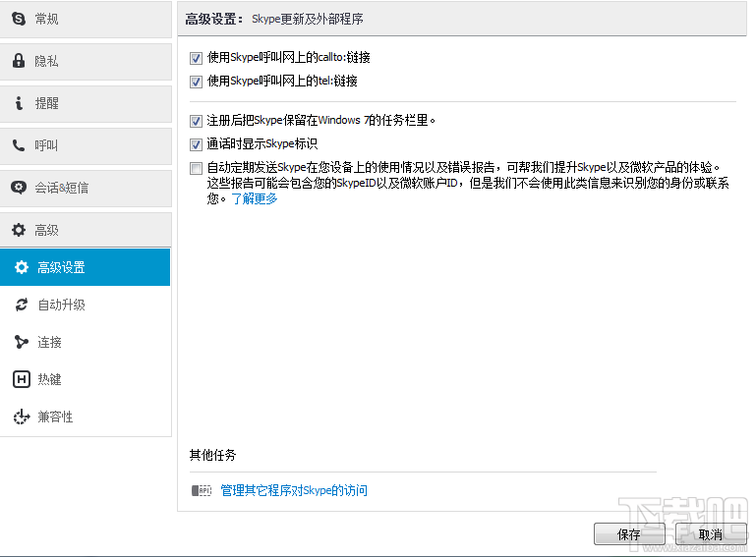Toggle 注册后把Skype保留在Windows 7的任务栏里 checkbox

[x=196, y=121]
